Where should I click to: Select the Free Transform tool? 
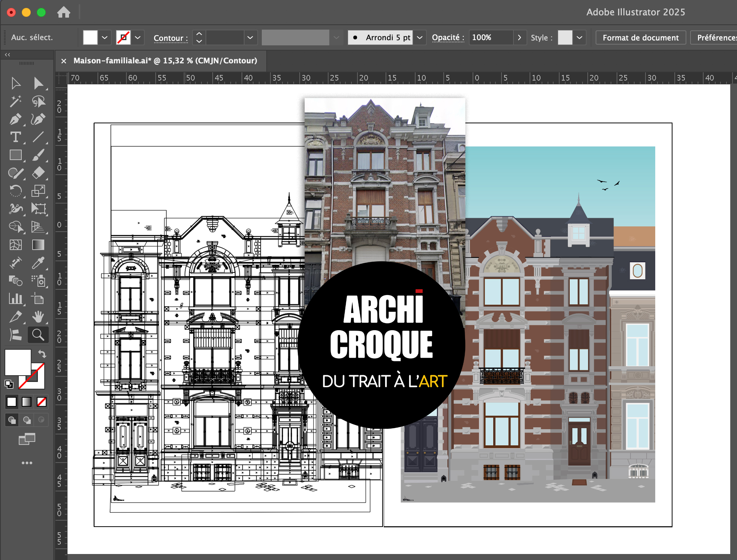[38, 209]
